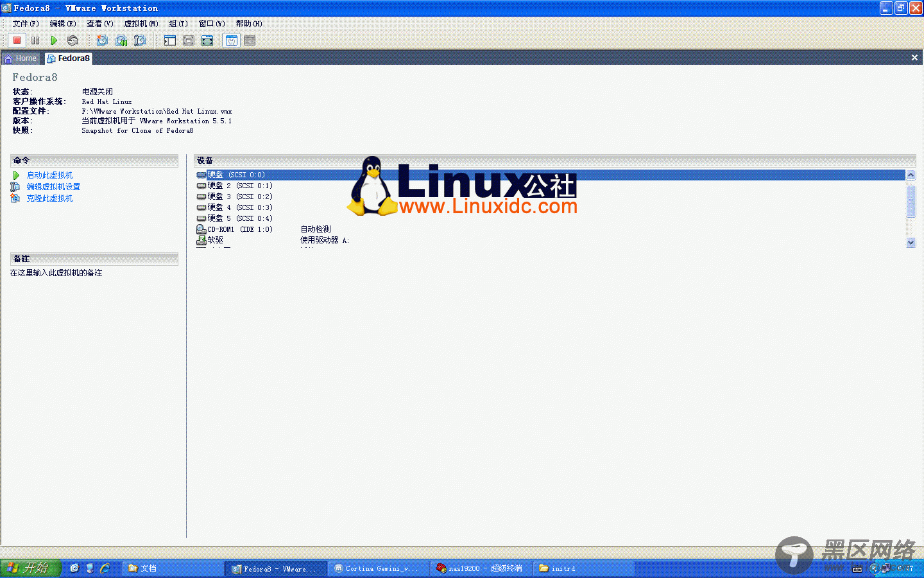Switch to nas19200 超级终端 taskbar window

(x=481, y=568)
